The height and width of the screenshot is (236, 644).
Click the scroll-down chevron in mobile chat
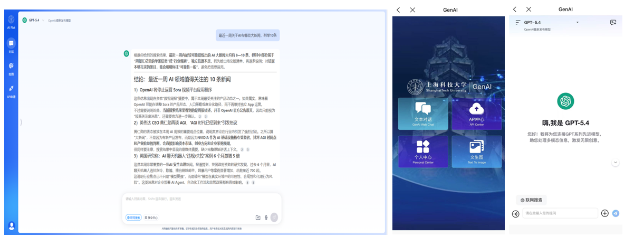(x=616, y=163)
